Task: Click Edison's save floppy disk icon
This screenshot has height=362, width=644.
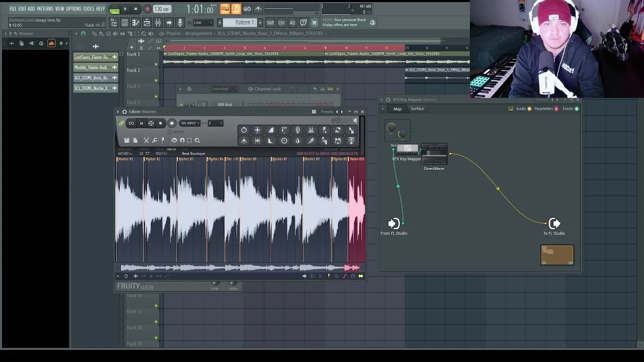Action: click(x=127, y=140)
